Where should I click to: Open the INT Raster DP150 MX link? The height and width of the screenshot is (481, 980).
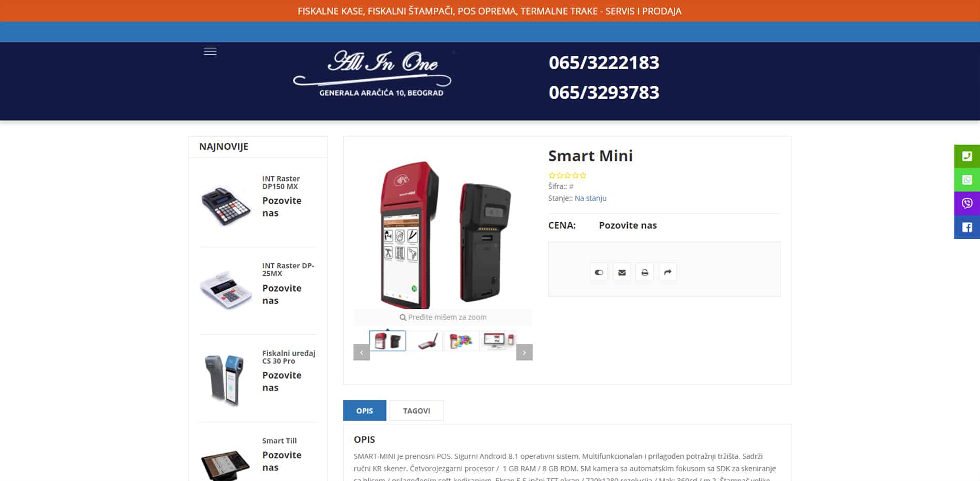(x=281, y=183)
